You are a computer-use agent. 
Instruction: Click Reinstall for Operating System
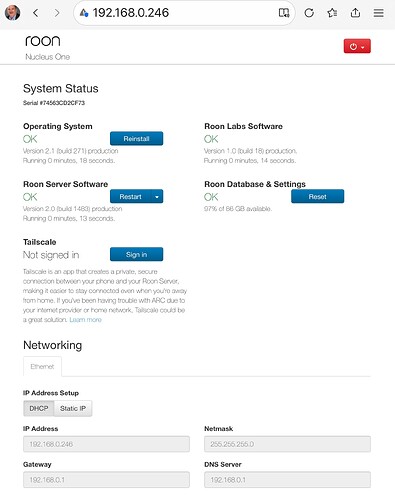coord(136,139)
